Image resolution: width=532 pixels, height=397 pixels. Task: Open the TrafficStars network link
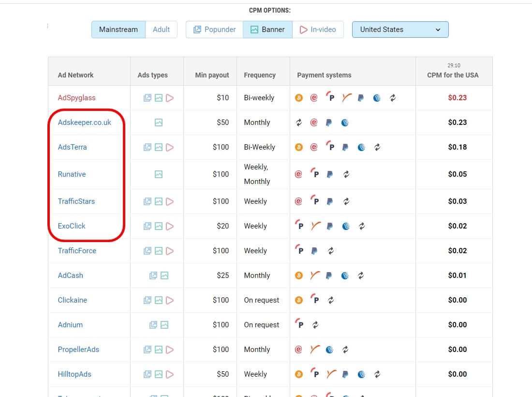[76, 201]
